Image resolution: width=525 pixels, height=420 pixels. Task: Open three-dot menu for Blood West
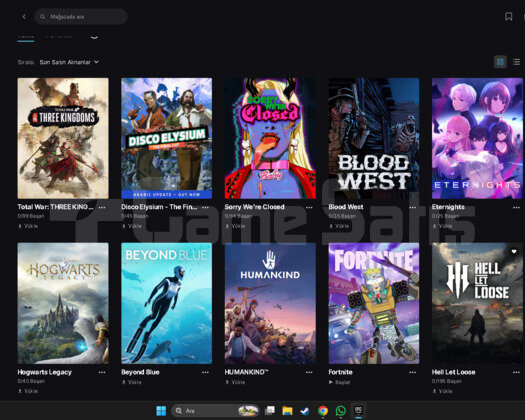[412, 207]
